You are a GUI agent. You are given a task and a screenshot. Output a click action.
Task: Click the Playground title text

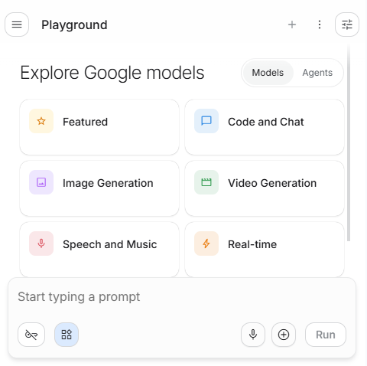[x=74, y=25]
